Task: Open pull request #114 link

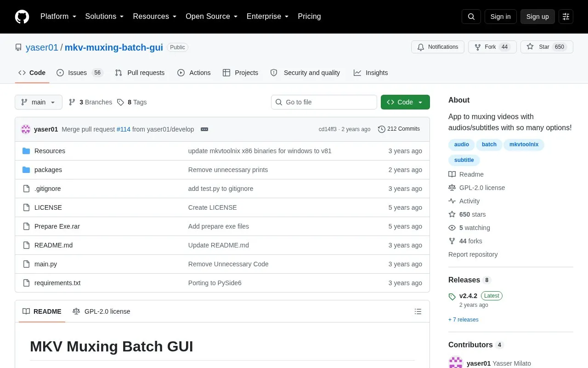Action: pyautogui.click(x=124, y=129)
